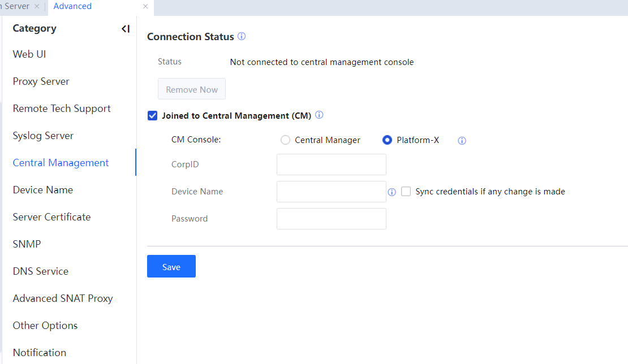Click info icon beside Device Name field
Image resolution: width=628 pixels, height=364 pixels.
click(392, 192)
